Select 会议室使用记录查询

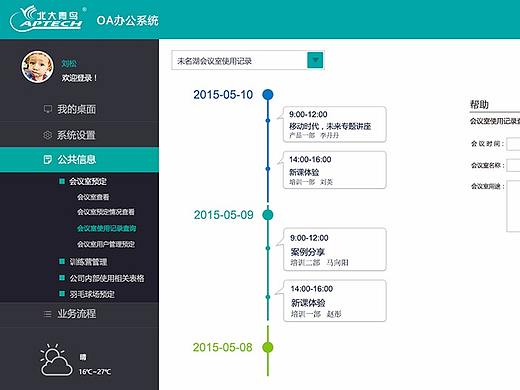106,228
